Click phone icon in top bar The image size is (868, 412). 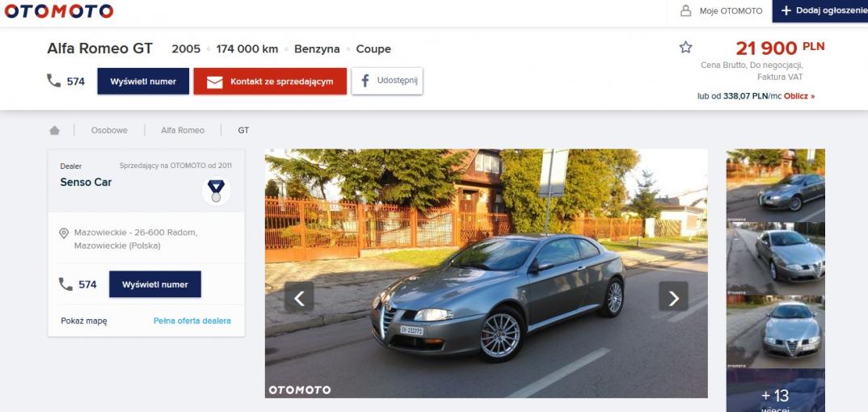pos(53,82)
